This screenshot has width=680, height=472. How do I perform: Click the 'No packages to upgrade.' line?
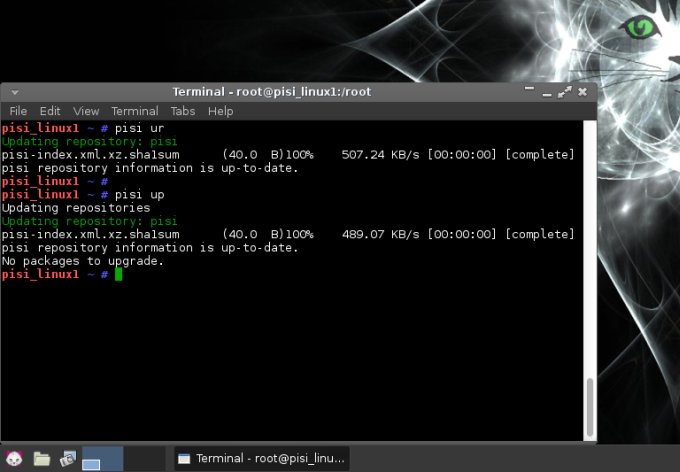coord(82,261)
